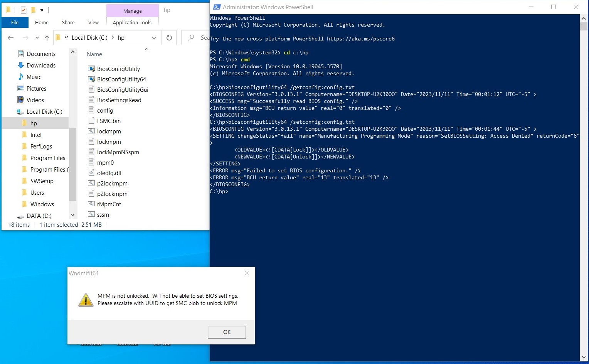Click the BiosConfigUtilityGui file icon
The height and width of the screenshot is (364, 589).
[91, 89]
